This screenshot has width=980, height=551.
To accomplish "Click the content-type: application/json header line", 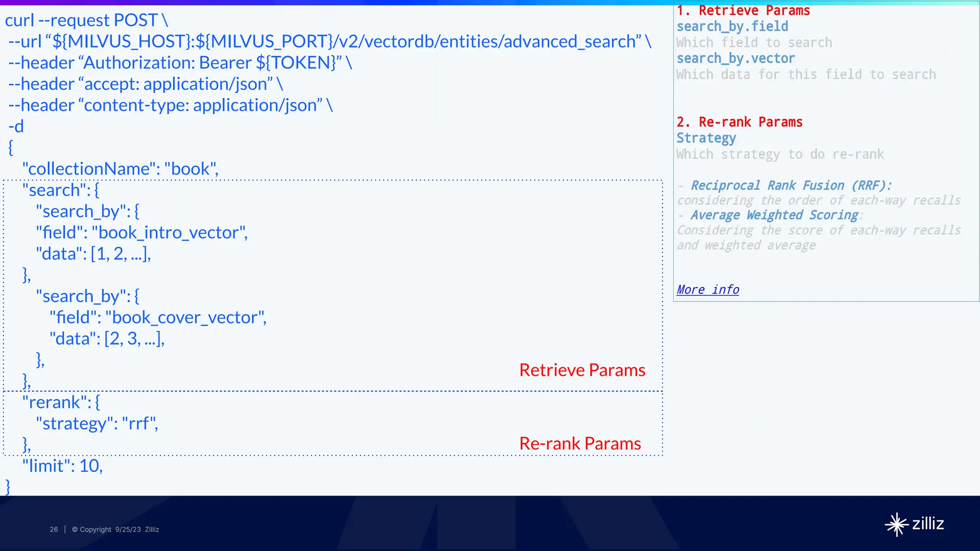I will pyautogui.click(x=170, y=105).
